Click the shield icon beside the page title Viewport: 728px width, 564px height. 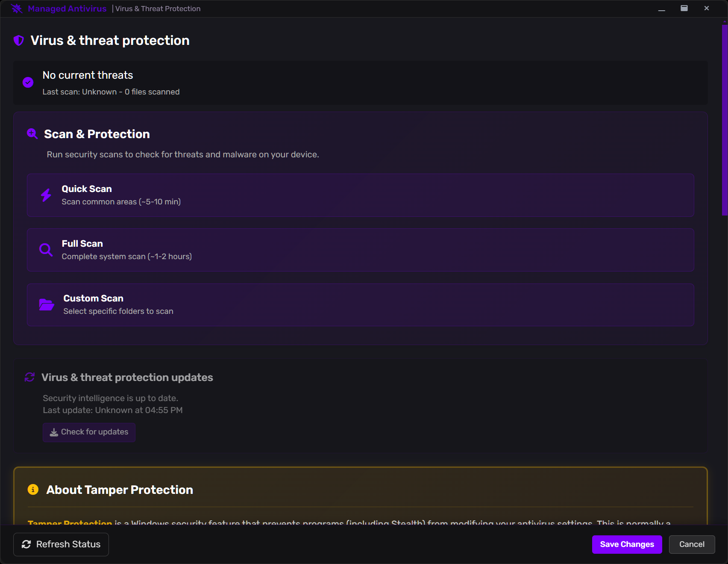(19, 41)
